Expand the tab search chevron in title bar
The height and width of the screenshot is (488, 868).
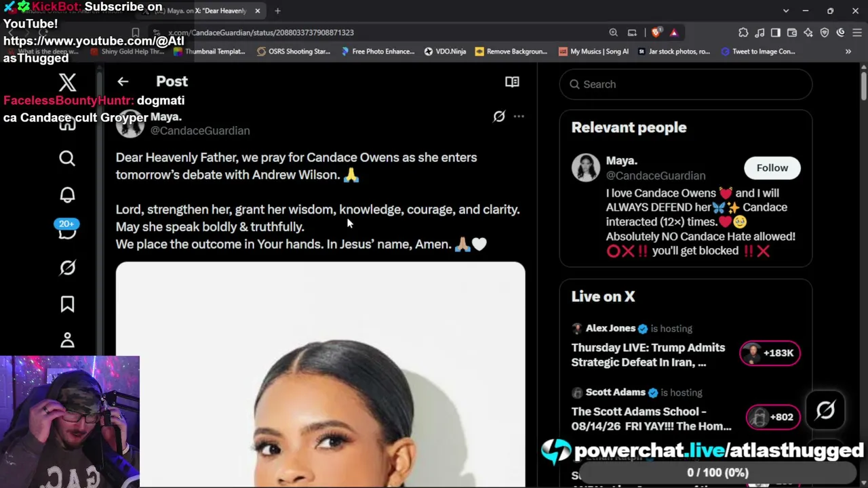pyautogui.click(x=786, y=11)
